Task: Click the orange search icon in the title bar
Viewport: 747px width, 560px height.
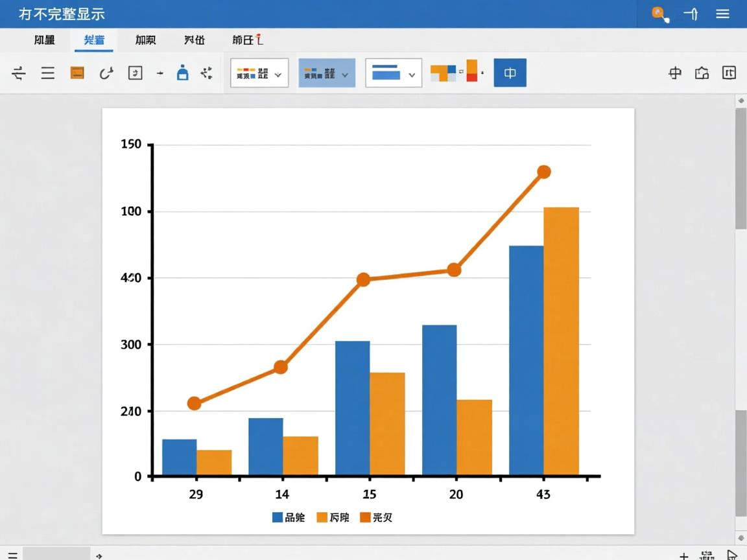Action: 660,14
